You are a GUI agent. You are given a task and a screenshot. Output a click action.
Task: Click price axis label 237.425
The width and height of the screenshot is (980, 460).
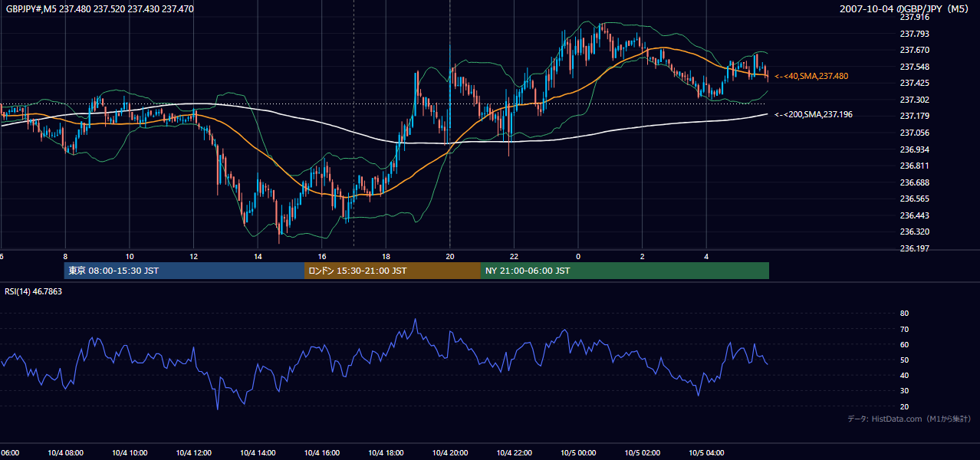point(914,83)
